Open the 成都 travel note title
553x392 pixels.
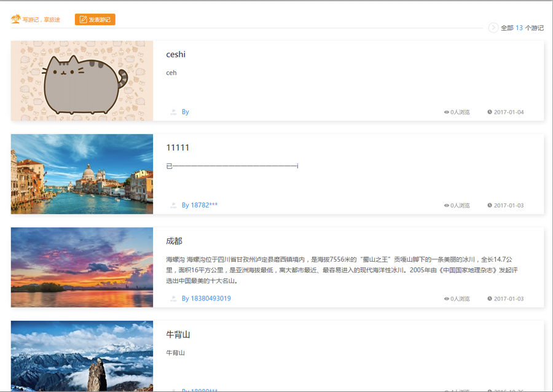175,241
